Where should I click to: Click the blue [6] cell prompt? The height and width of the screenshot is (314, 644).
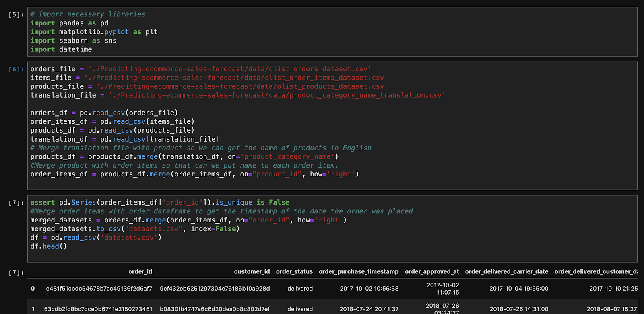16,69
